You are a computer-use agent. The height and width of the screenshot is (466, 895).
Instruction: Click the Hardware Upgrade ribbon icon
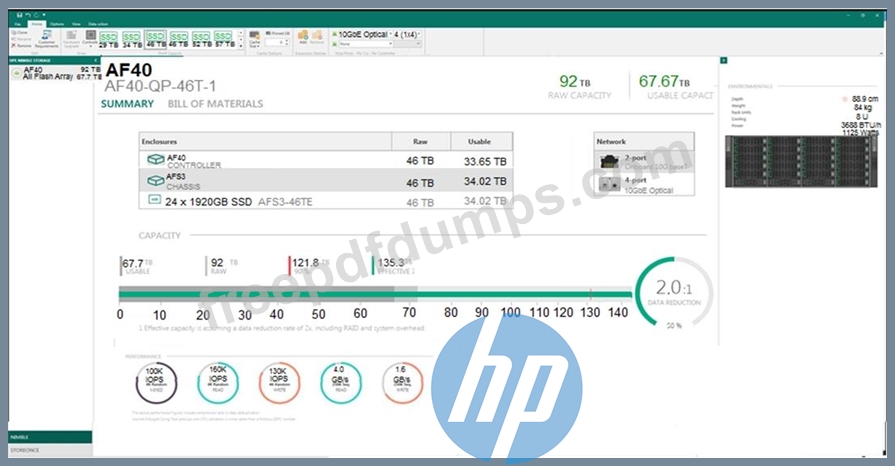[71, 39]
